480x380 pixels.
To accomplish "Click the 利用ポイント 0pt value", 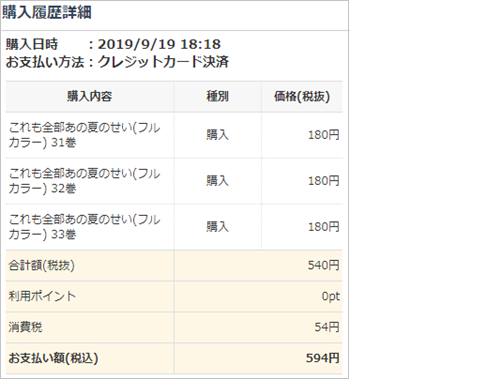I will pyautogui.click(x=330, y=296).
